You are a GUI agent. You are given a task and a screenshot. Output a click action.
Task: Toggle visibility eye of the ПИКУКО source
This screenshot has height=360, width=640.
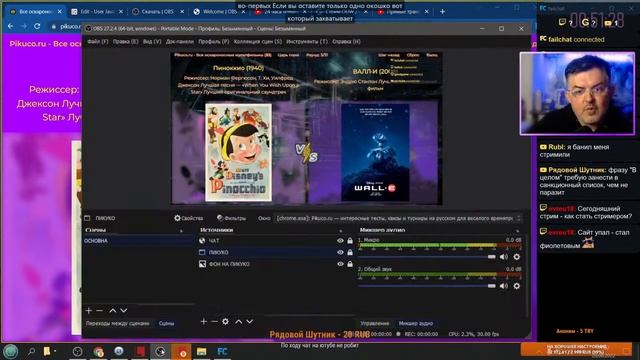[340, 252]
